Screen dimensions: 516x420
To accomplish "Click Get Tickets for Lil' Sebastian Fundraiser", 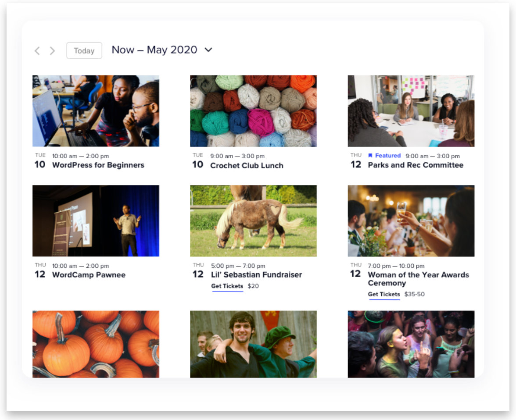I will point(227,286).
